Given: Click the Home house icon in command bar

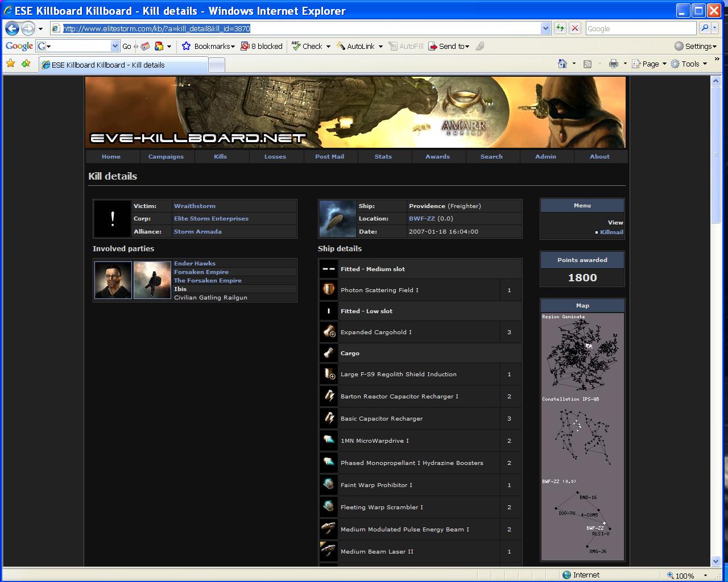Looking at the screenshot, I should pyautogui.click(x=562, y=64).
